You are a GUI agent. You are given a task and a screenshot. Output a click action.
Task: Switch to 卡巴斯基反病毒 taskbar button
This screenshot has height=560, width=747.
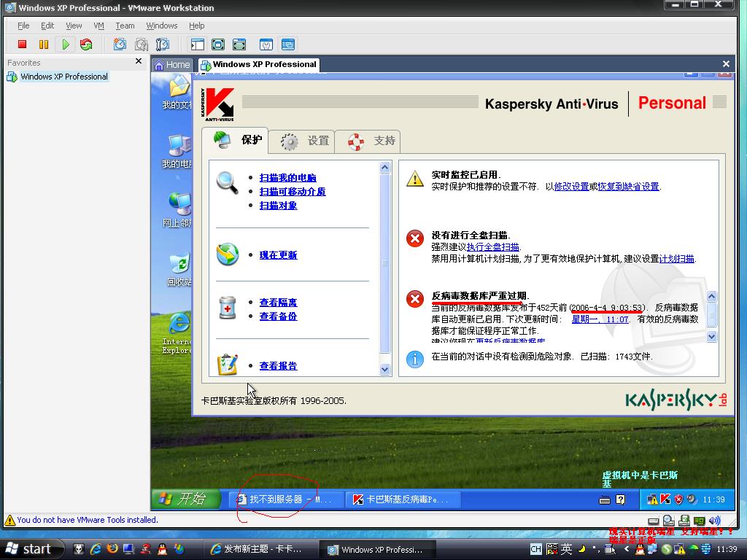[x=403, y=499]
